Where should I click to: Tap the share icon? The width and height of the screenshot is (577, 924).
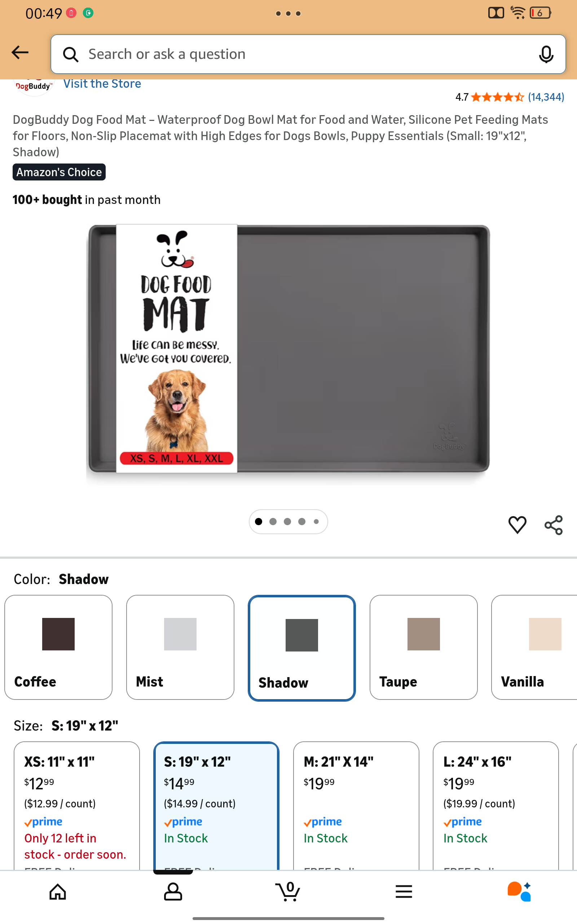(554, 525)
